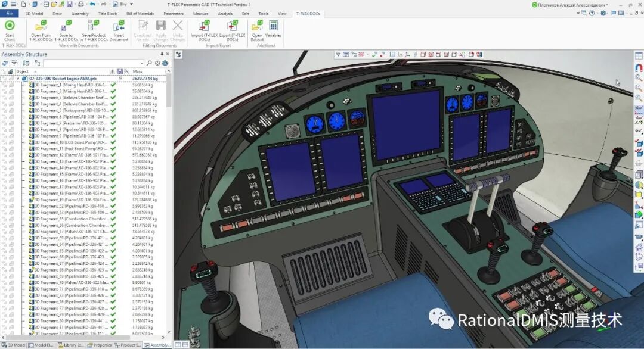644x349 pixels.
Task: Toggle green check for 3D Fragment_7 Preburner
Action: [113, 123]
